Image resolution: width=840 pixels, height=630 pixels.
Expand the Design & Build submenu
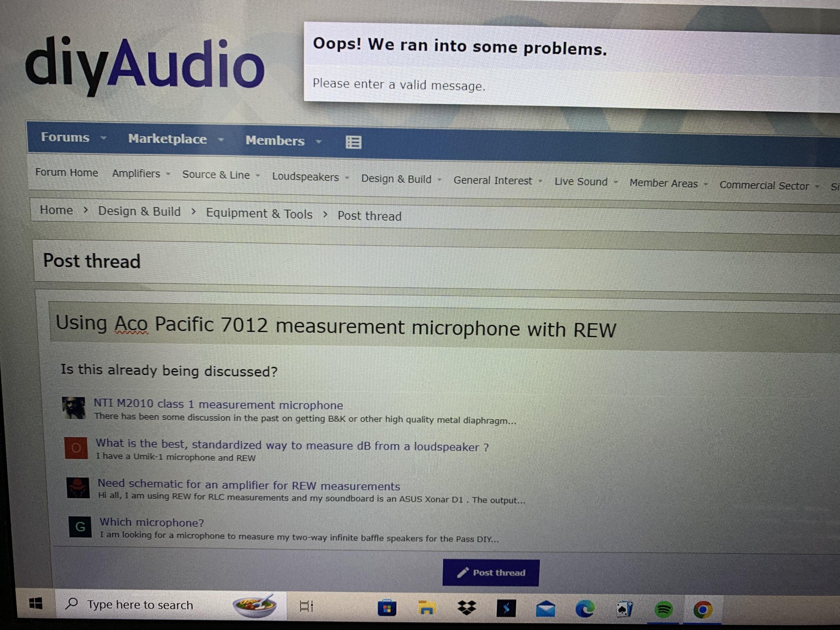pyautogui.click(x=439, y=180)
